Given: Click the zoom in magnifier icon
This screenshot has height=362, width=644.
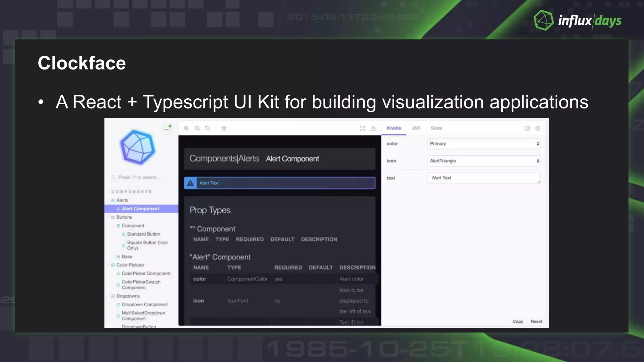Looking at the screenshot, I should point(186,128).
